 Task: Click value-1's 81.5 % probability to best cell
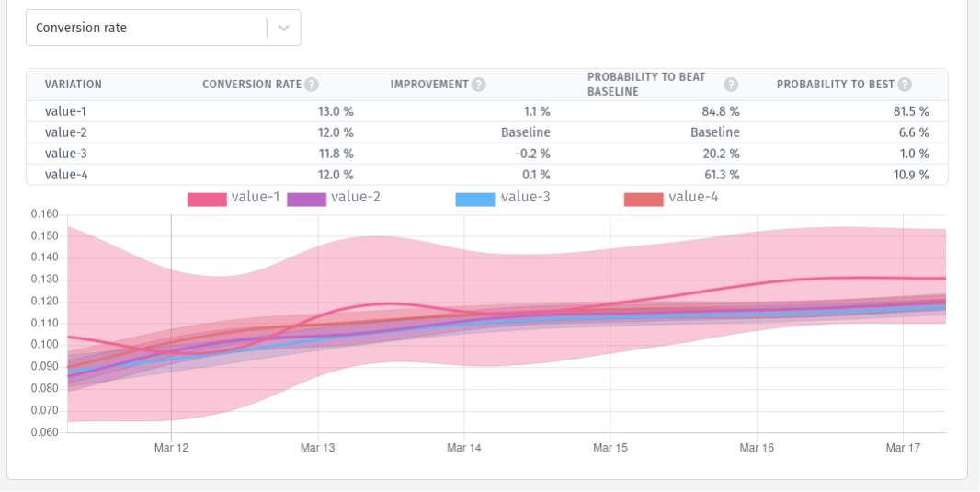[x=911, y=111]
